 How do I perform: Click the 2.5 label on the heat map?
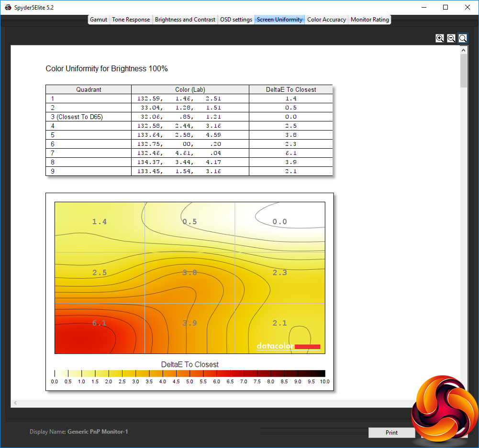click(x=100, y=273)
